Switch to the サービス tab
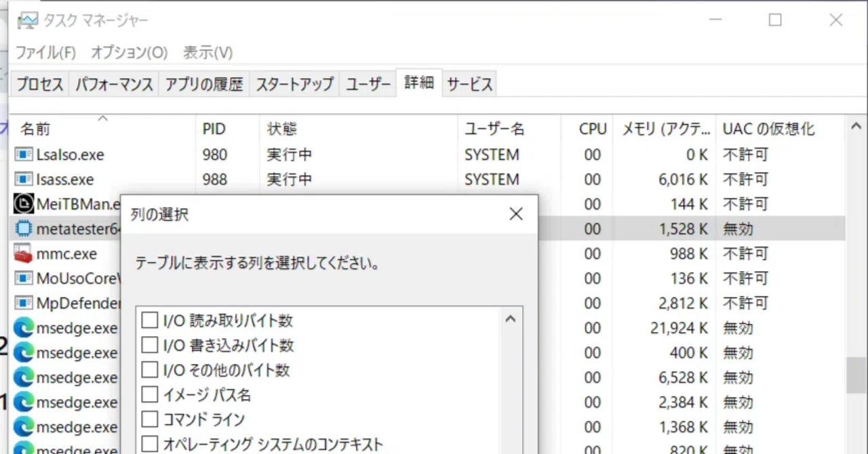The width and height of the screenshot is (868, 454). [x=469, y=85]
